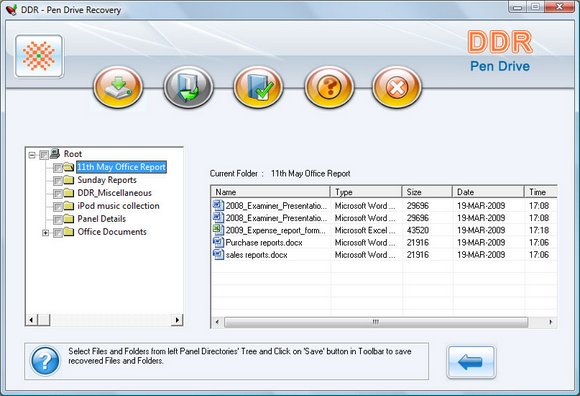Image resolution: width=580 pixels, height=396 pixels.
Task: Select the DDR_Miscellaneous folder
Action: pos(114,193)
